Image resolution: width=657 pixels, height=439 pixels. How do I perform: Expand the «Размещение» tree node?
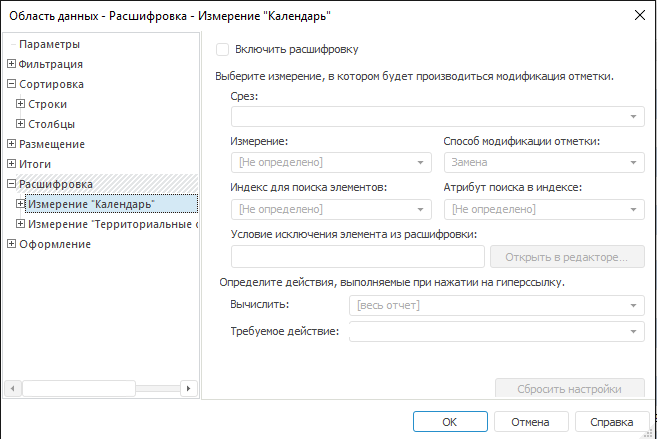pyautogui.click(x=11, y=144)
